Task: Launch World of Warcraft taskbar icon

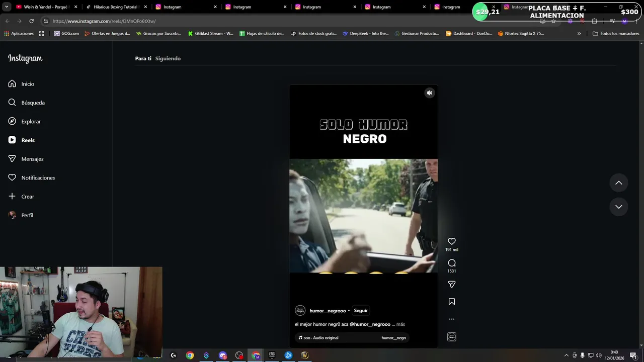Action: point(305,355)
